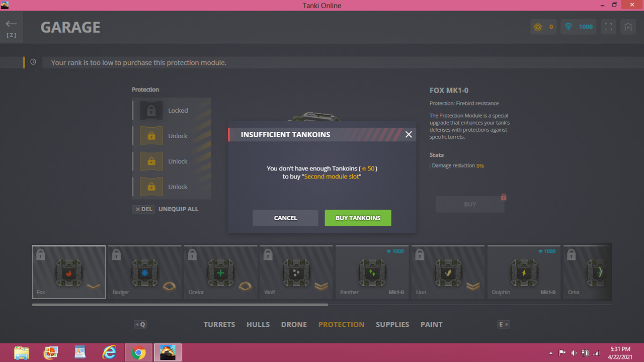This screenshot has width=644, height=362.
Task: Select the Protection tab
Action: pyautogui.click(x=342, y=324)
